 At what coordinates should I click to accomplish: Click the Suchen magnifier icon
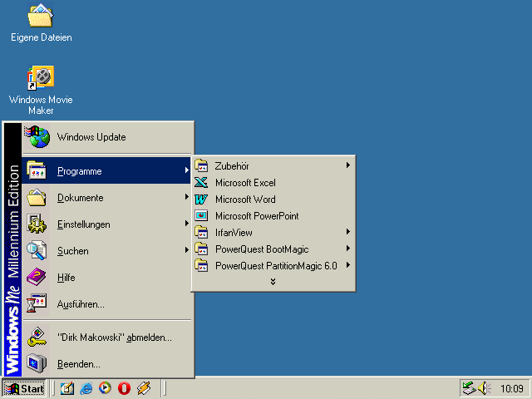point(37,250)
